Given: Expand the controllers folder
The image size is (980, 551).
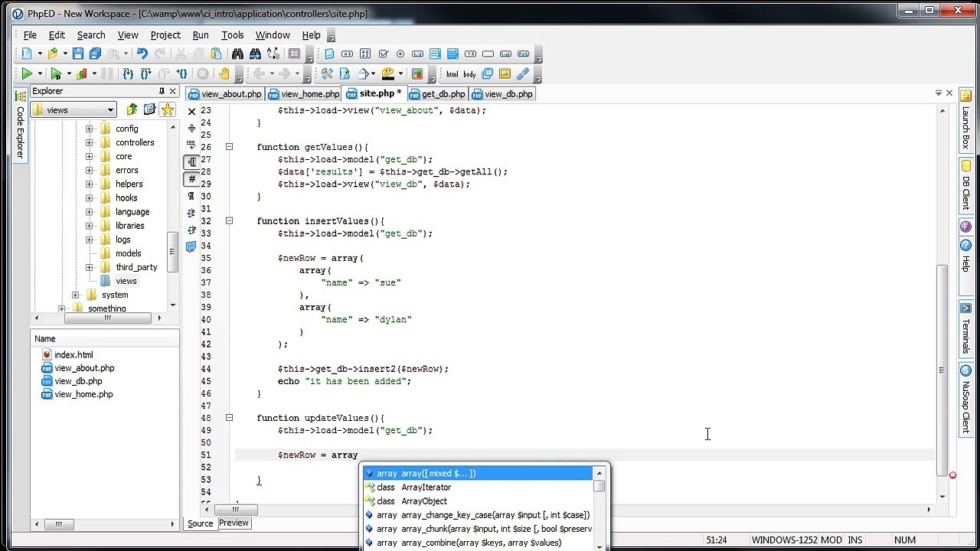Looking at the screenshot, I should (x=89, y=142).
